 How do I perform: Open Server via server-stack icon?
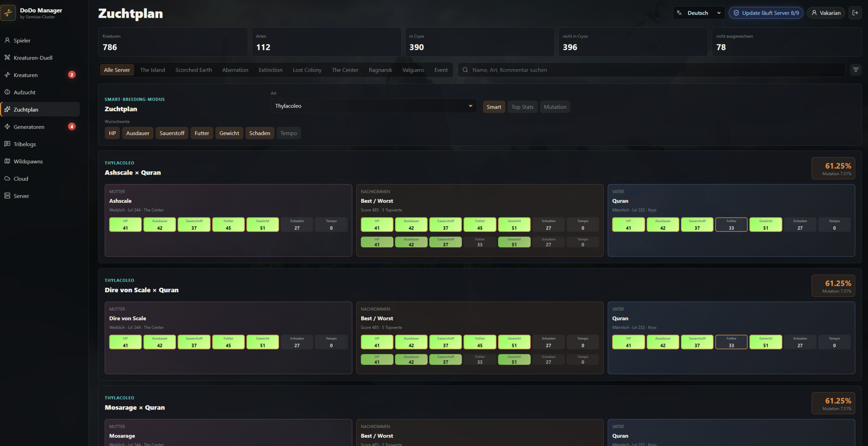pos(7,196)
